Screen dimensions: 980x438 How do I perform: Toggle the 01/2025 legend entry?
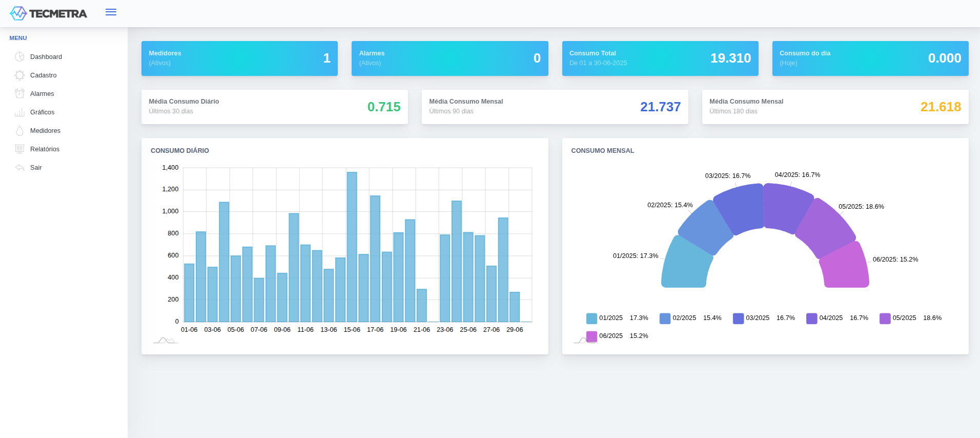[610, 318]
